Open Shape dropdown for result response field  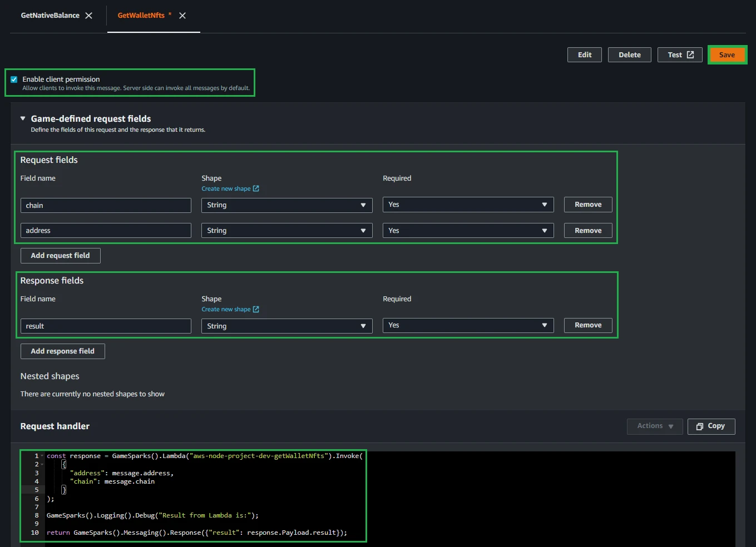[286, 326]
